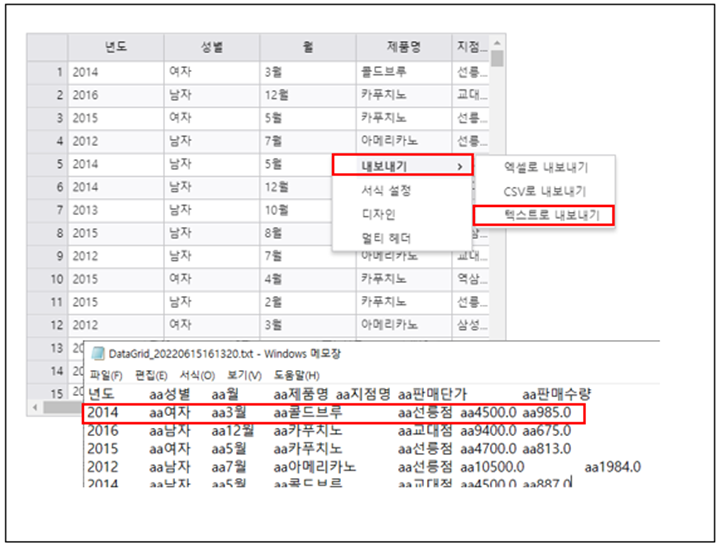
Task: Click 여자 cell in row 3
Action: pos(212,118)
